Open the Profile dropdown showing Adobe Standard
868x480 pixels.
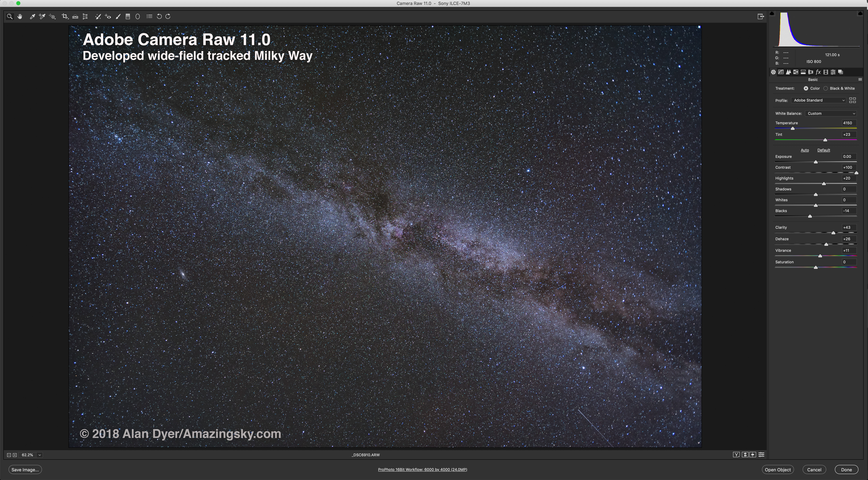[818, 100]
